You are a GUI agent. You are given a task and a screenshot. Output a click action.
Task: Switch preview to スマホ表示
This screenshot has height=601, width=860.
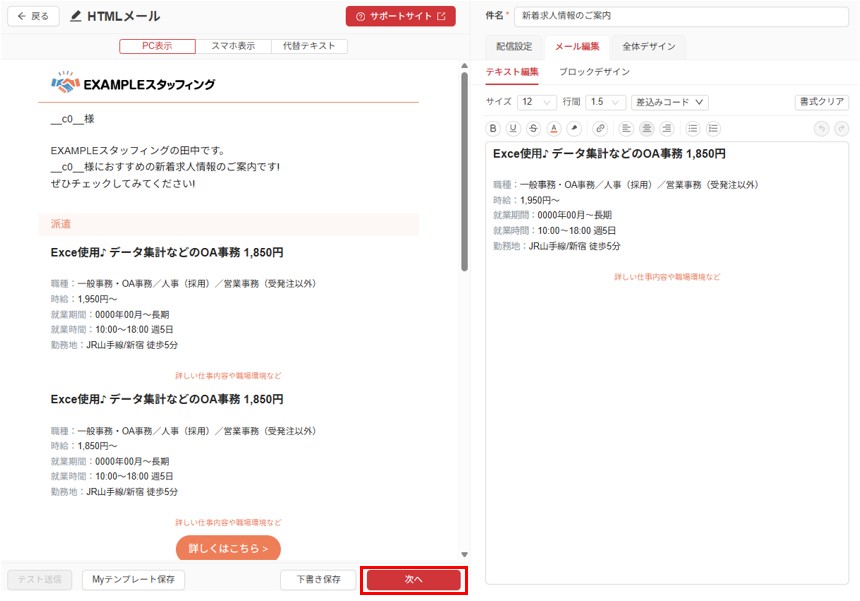pos(233,46)
